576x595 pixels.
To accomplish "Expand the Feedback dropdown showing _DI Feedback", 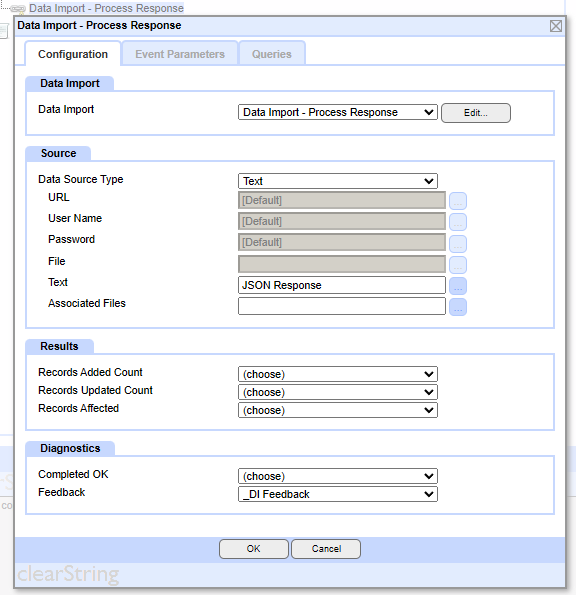I will 338,494.
